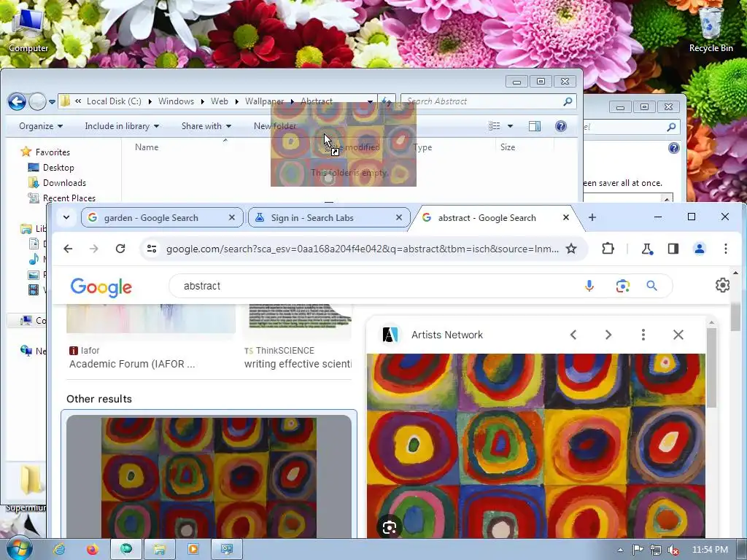Image resolution: width=747 pixels, height=560 pixels.
Task: Click the Explorer help question mark icon
Action: pyautogui.click(x=561, y=125)
